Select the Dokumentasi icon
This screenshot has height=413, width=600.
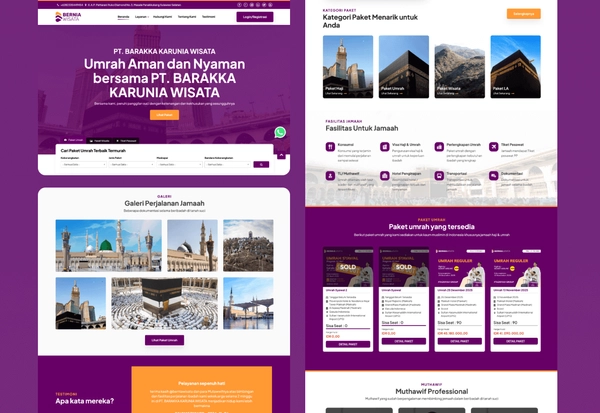(493, 176)
